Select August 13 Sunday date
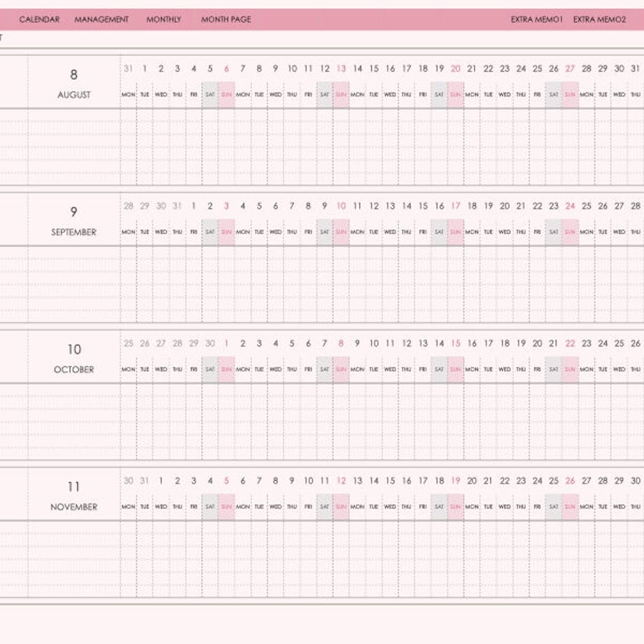 click(341, 69)
